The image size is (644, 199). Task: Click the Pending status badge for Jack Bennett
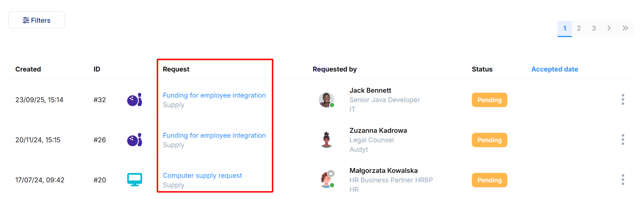(489, 100)
